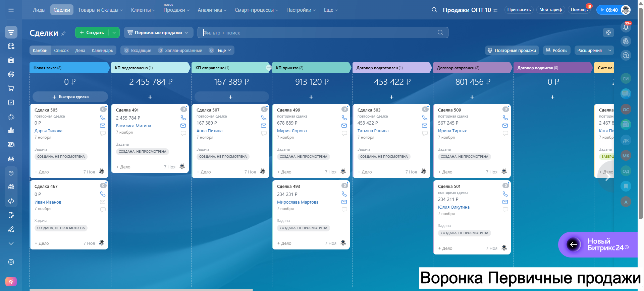644x291 pixels.
Task: Click phone icon on Сделка 509 card
Action: tap(505, 118)
